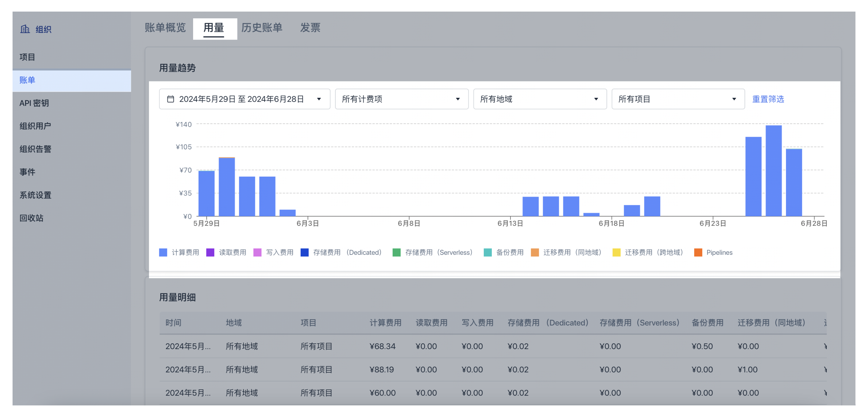
Task: Click the 存储费用 (Dedicated) column header
Action: (548, 323)
